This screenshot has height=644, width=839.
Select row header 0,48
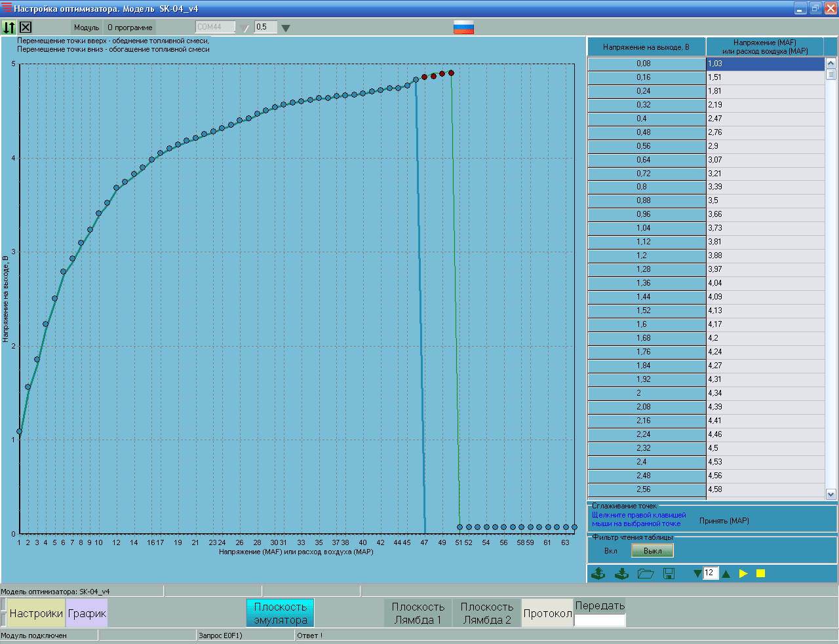click(x=646, y=132)
